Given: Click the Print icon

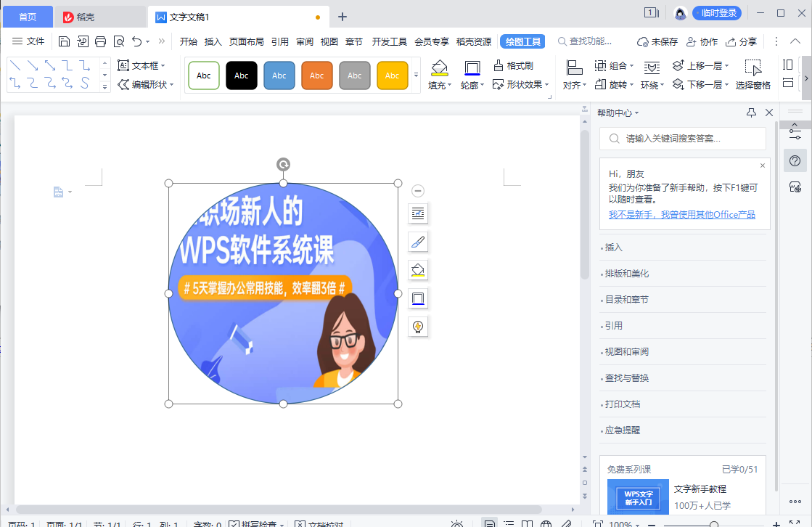Looking at the screenshot, I should click(100, 41).
